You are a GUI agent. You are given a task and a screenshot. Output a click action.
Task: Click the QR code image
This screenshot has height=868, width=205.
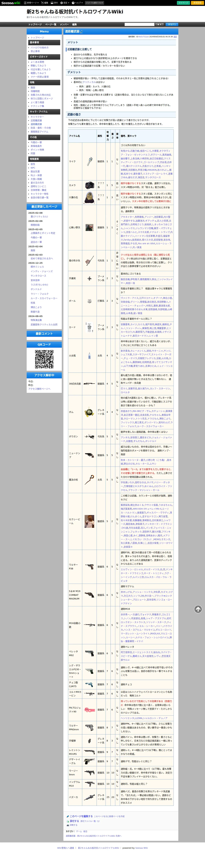(44, 359)
